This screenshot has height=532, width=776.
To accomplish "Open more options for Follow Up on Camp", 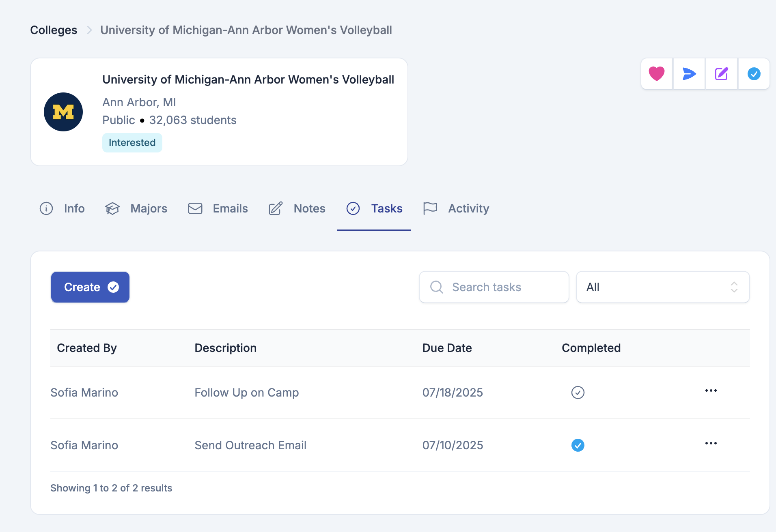I will click(x=711, y=391).
